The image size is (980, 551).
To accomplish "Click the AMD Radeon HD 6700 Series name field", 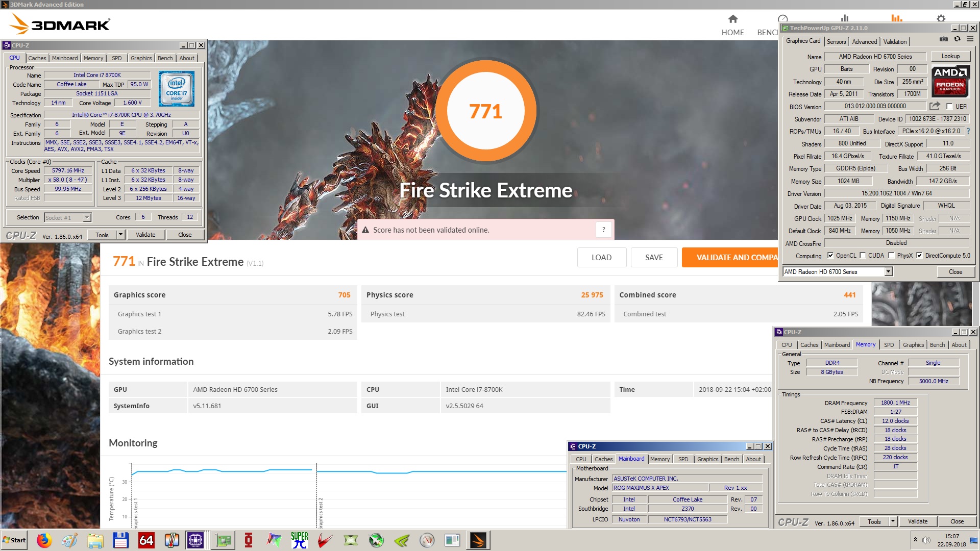I will click(x=875, y=57).
